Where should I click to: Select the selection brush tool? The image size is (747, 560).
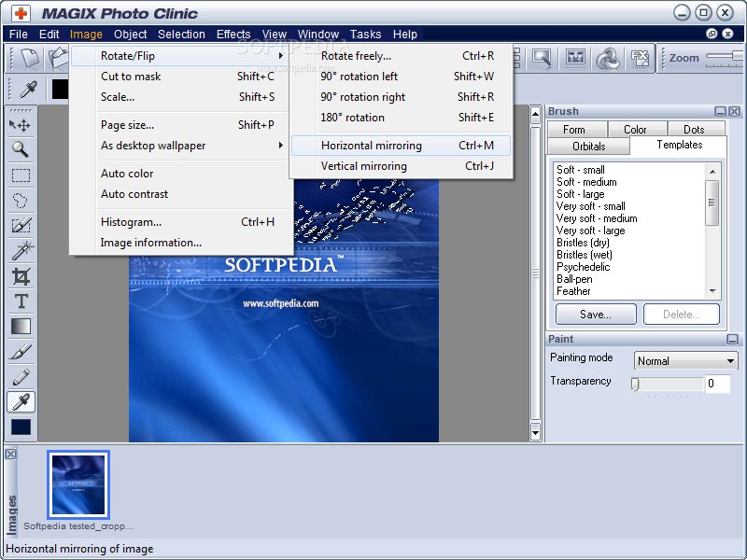point(21,225)
